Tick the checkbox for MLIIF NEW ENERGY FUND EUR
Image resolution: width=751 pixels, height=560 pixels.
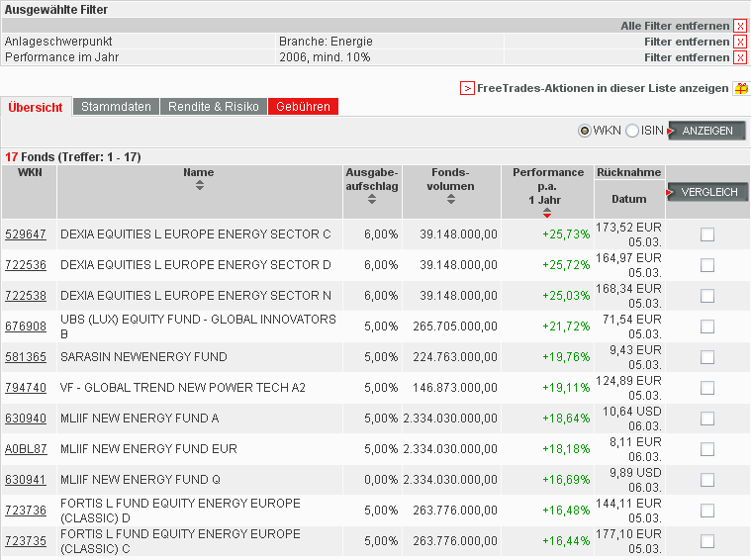coord(706,449)
